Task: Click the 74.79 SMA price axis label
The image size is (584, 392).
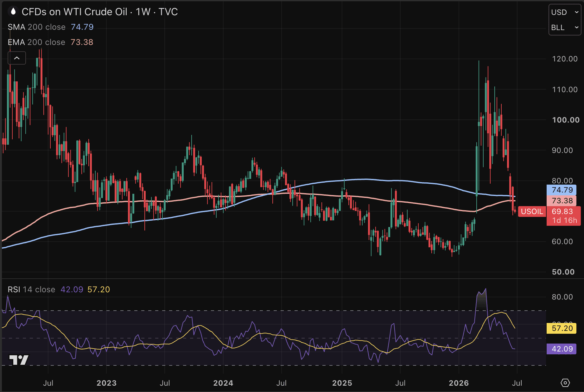Action: (x=562, y=190)
